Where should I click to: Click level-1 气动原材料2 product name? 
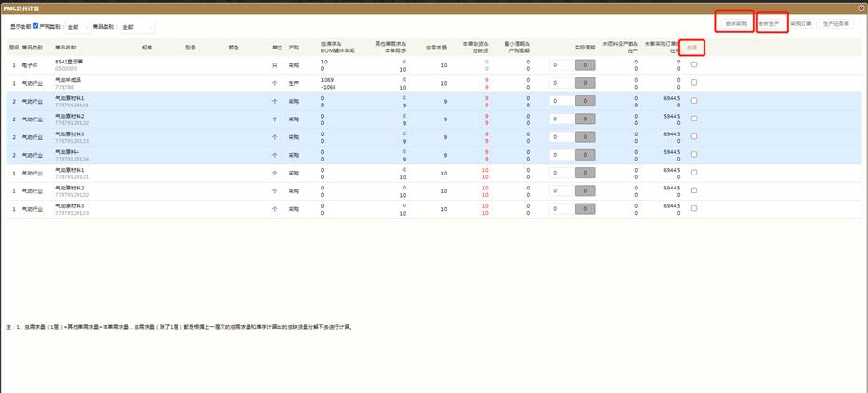70,188
